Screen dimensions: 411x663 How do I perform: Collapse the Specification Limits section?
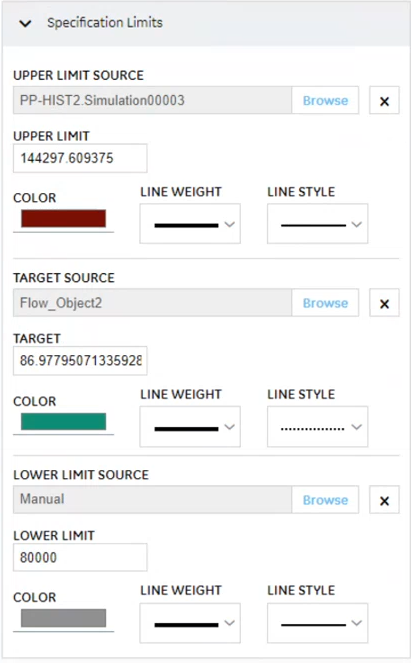tap(25, 23)
